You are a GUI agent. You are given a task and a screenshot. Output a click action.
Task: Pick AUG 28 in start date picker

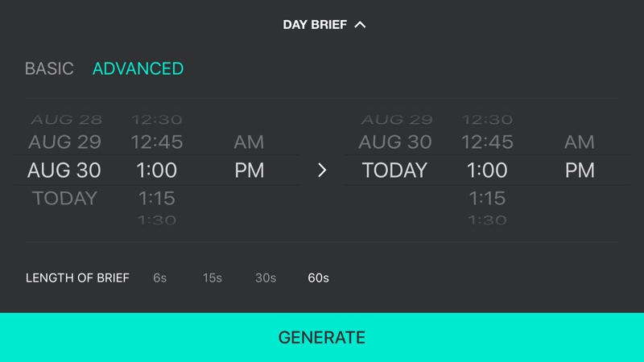[x=66, y=120]
